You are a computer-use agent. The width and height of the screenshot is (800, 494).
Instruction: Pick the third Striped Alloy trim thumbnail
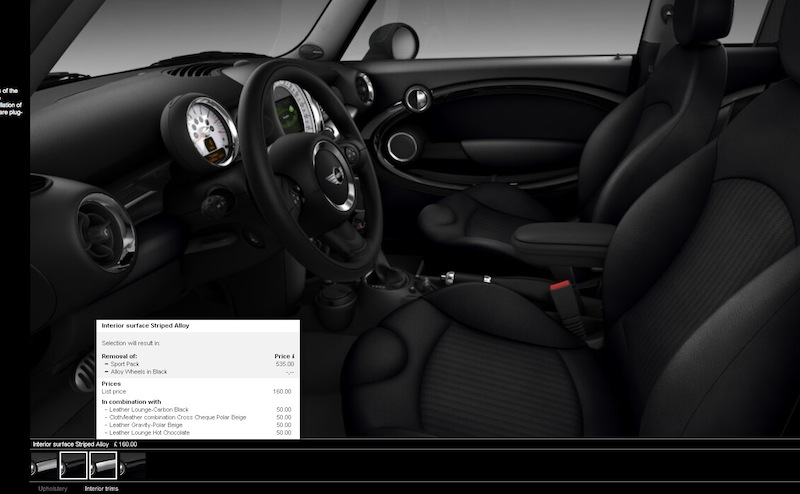point(103,465)
